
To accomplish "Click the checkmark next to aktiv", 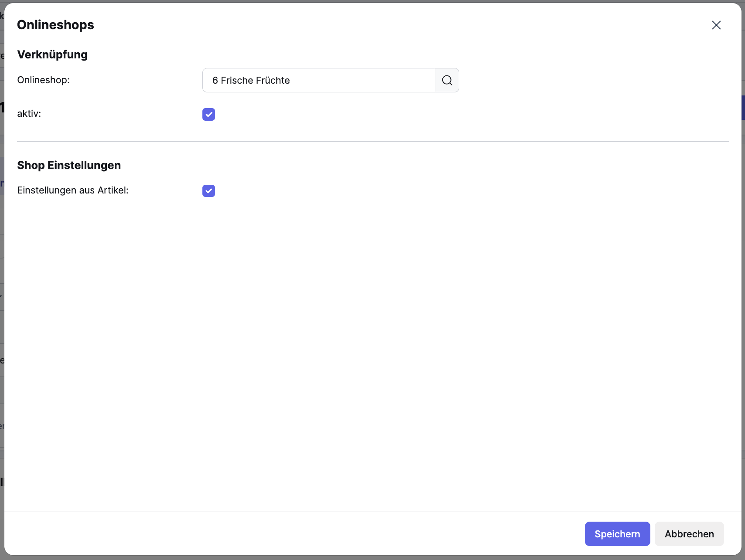I will pyautogui.click(x=208, y=114).
